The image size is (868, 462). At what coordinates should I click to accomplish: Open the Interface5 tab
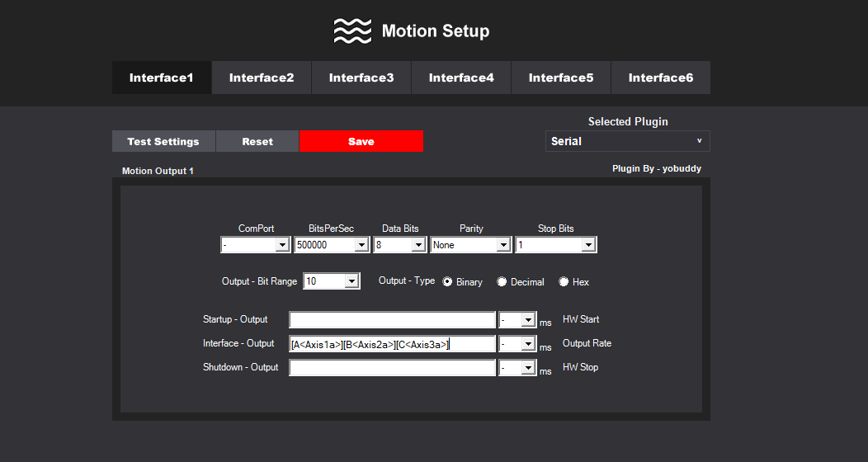click(561, 78)
